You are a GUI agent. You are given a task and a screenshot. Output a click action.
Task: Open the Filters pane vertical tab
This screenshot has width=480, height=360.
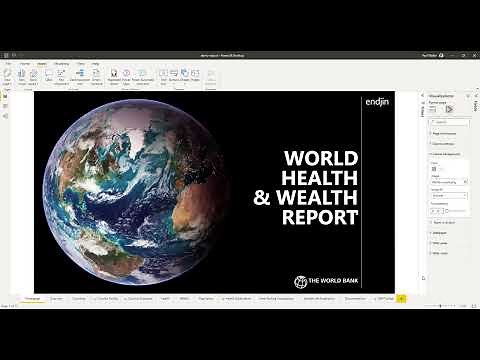[423, 111]
